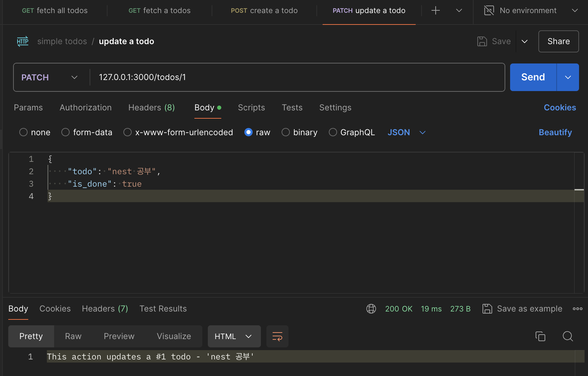The height and width of the screenshot is (376, 588).
Task: Select the x-www-form-urlencoded radio option
Action: coord(128,132)
